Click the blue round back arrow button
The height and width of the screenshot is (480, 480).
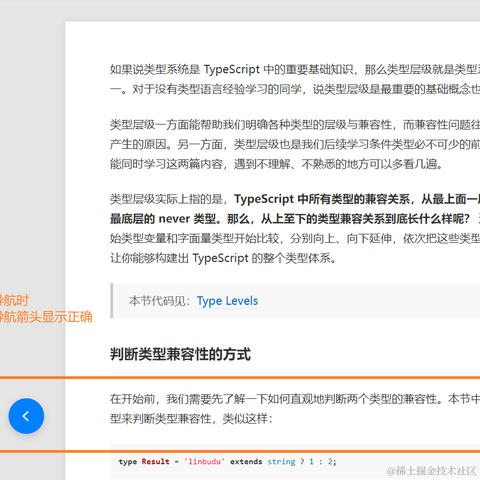[26, 416]
